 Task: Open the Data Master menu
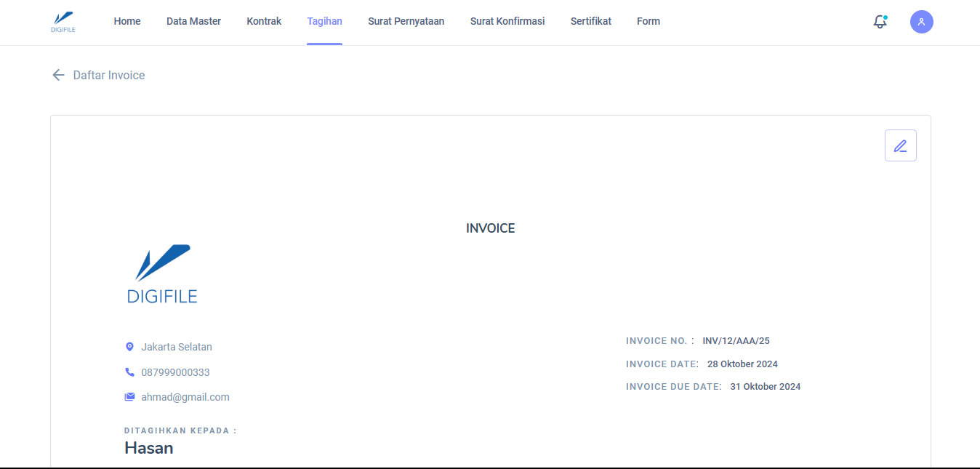193,21
